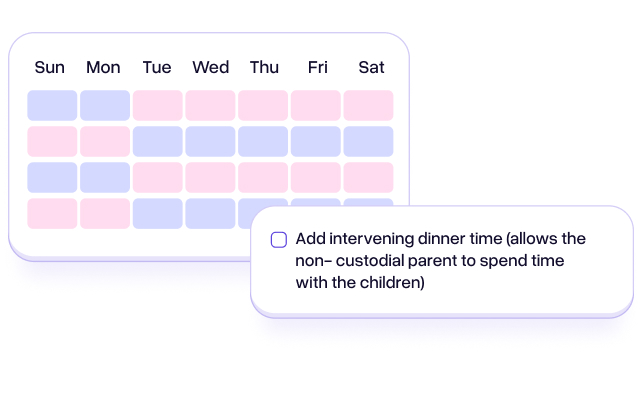Viewport: 641px width, 404px height.
Task: Select the Tue column header
Action: pyautogui.click(x=157, y=67)
